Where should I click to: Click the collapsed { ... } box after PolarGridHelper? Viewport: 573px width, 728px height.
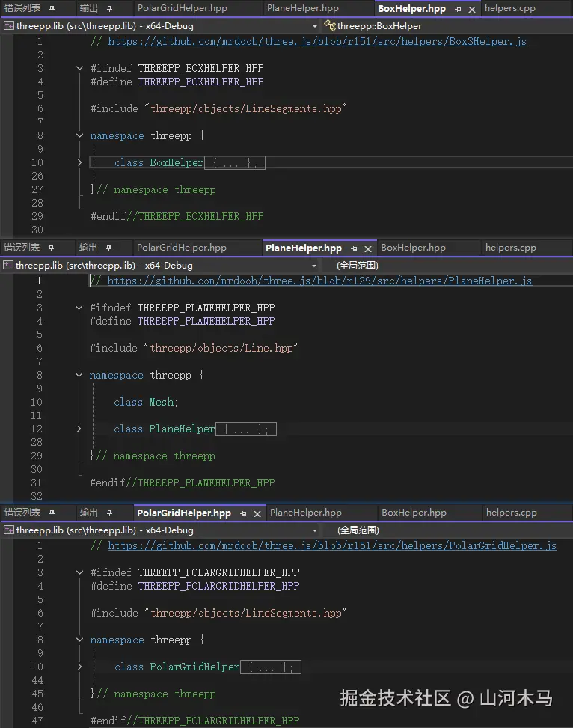271,667
